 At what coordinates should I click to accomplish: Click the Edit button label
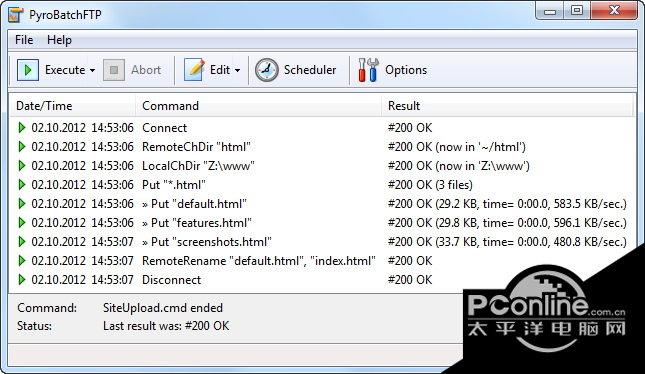pos(220,70)
